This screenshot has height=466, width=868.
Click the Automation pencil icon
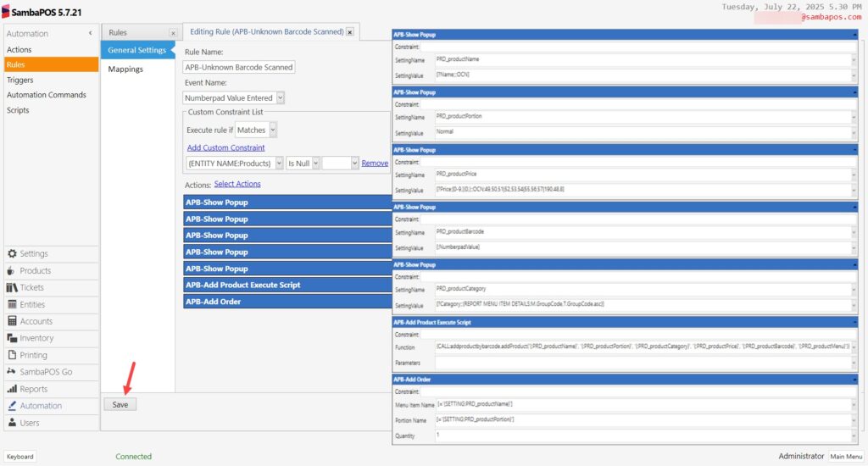pos(12,406)
